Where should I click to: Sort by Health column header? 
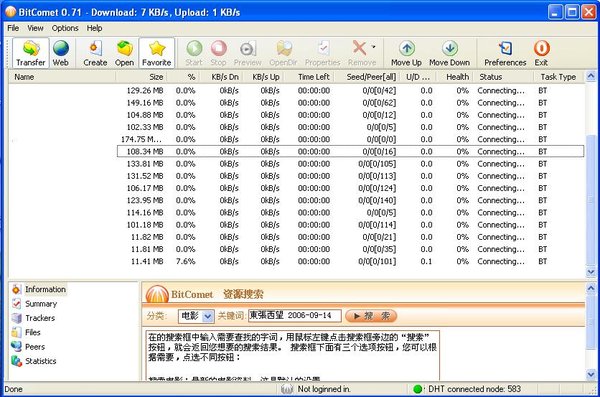tap(455, 77)
